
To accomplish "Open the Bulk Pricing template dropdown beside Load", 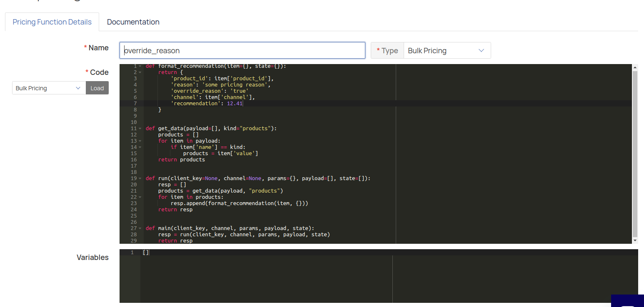I will 49,88.
